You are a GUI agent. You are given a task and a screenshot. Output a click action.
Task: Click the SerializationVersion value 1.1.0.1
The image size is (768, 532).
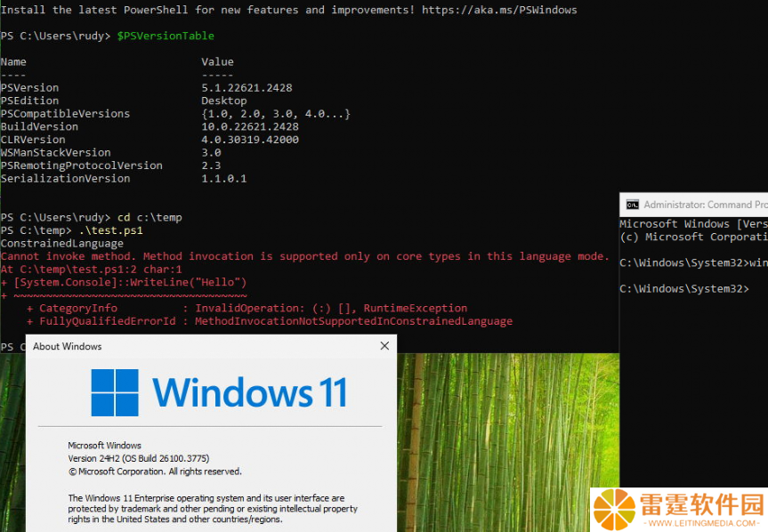224,179
